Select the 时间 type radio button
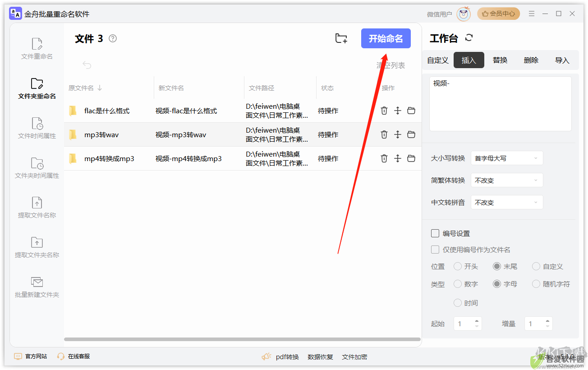 click(x=458, y=303)
